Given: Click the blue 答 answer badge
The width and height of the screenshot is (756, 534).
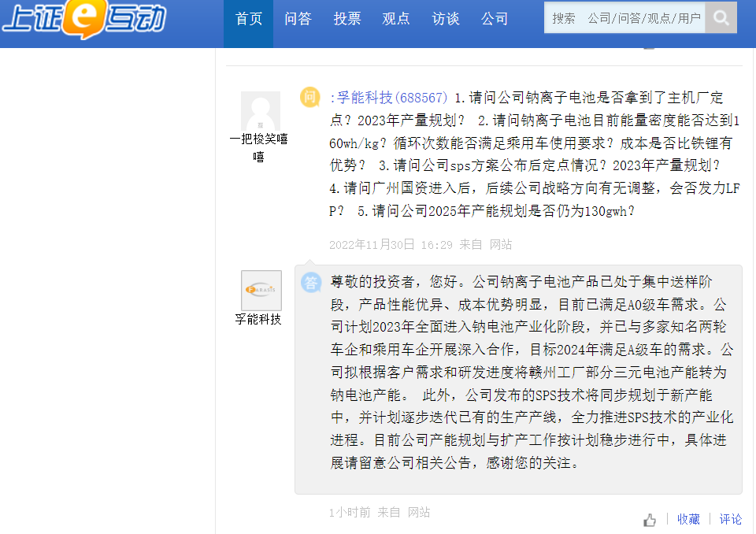Looking at the screenshot, I should click(311, 282).
